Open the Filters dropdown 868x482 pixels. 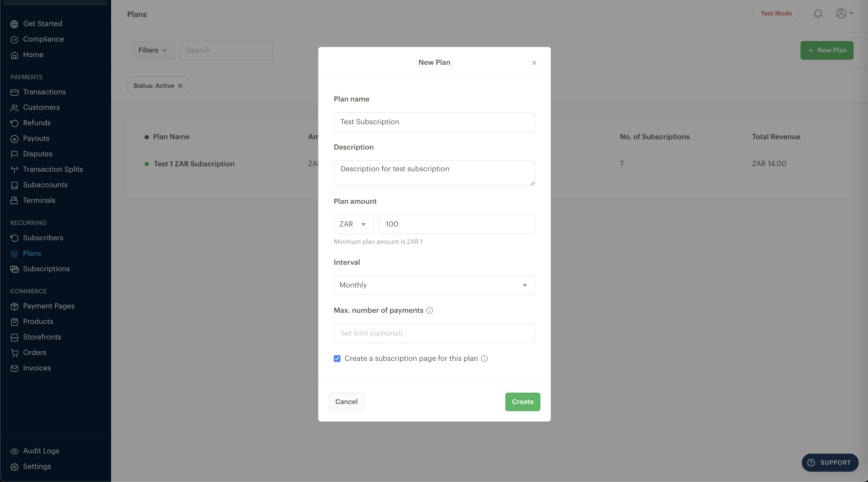[153, 50]
